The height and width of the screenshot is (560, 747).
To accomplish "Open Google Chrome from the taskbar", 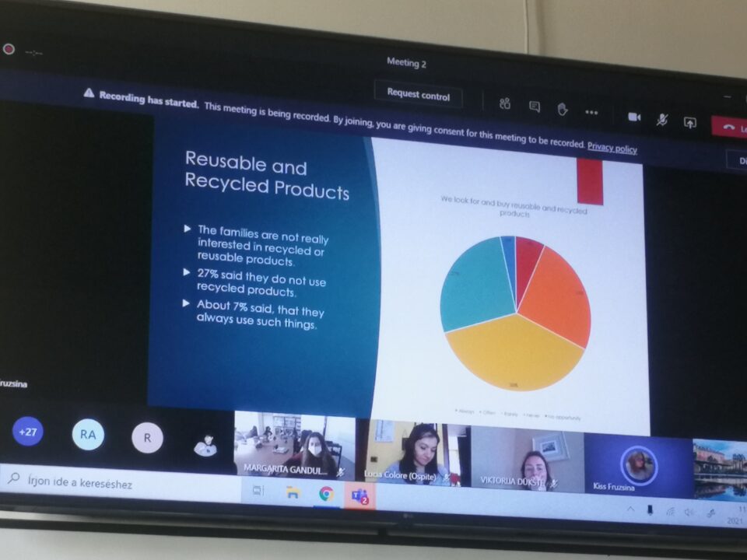I will point(326,493).
